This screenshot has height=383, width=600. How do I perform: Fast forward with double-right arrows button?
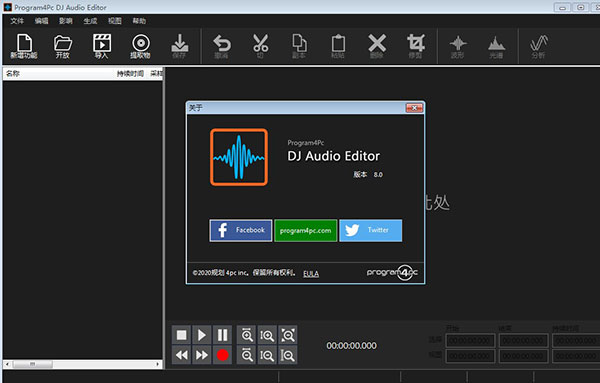pos(202,355)
